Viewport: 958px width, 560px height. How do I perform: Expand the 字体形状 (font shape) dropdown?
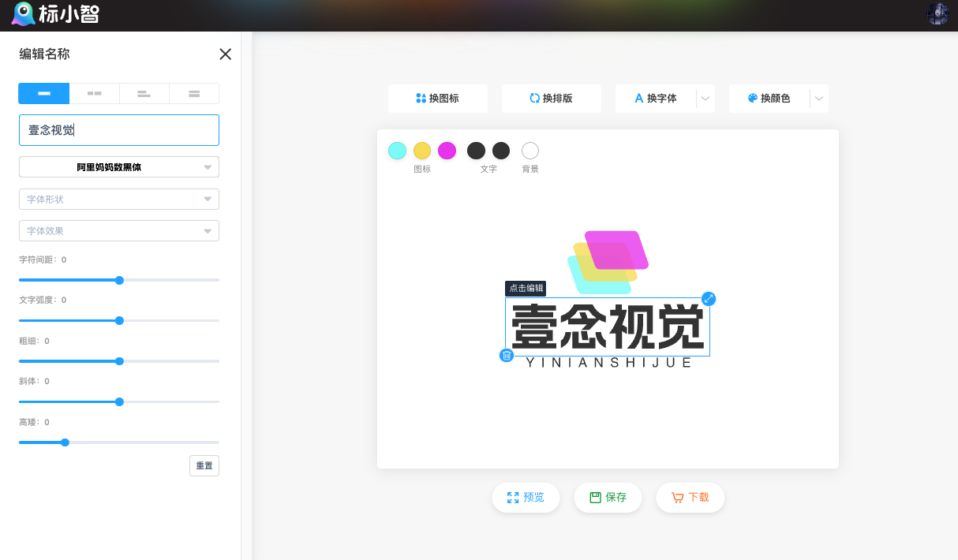(118, 199)
